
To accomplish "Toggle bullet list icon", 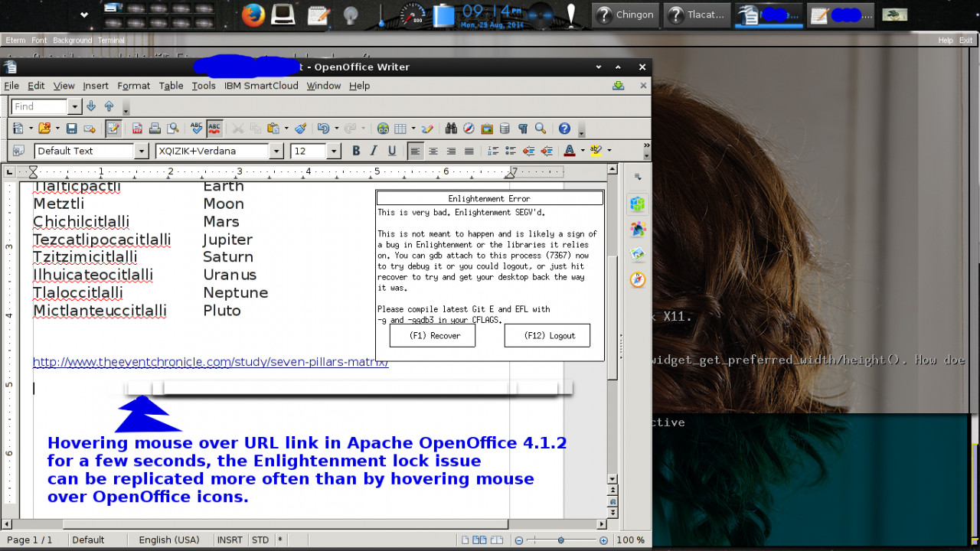I will [511, 151].
